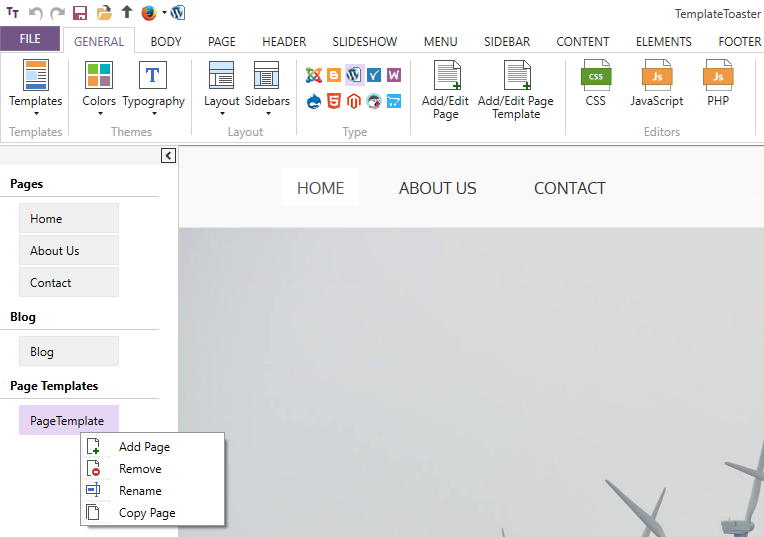Collapse the left pages panel
The image size is (764, 537).
click(168, 155)
